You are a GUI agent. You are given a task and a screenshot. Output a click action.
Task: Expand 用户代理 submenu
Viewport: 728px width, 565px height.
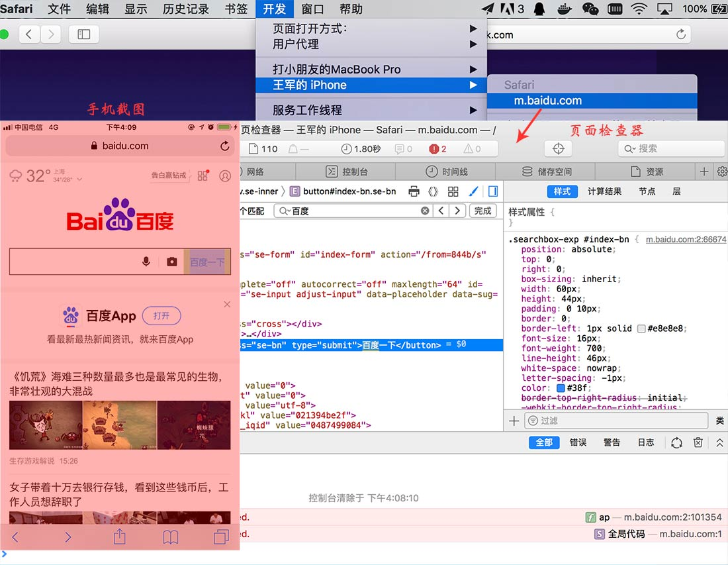point(371,44)
